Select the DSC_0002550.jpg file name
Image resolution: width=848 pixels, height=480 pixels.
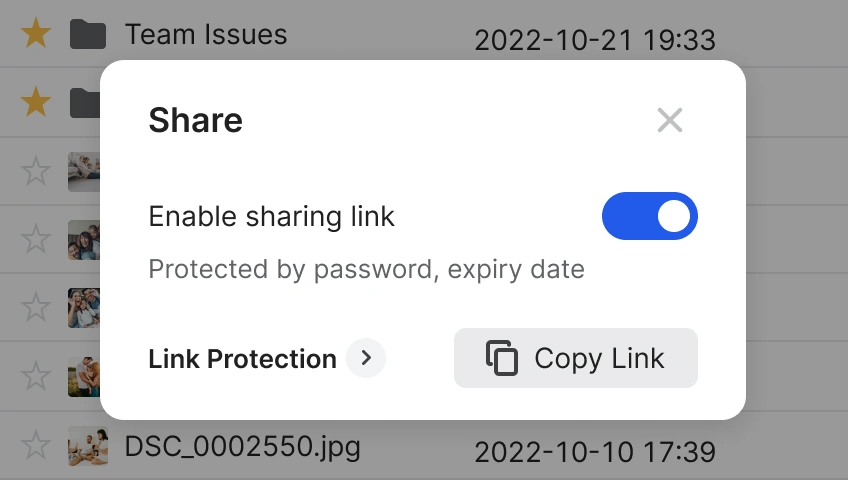[242, 445]
